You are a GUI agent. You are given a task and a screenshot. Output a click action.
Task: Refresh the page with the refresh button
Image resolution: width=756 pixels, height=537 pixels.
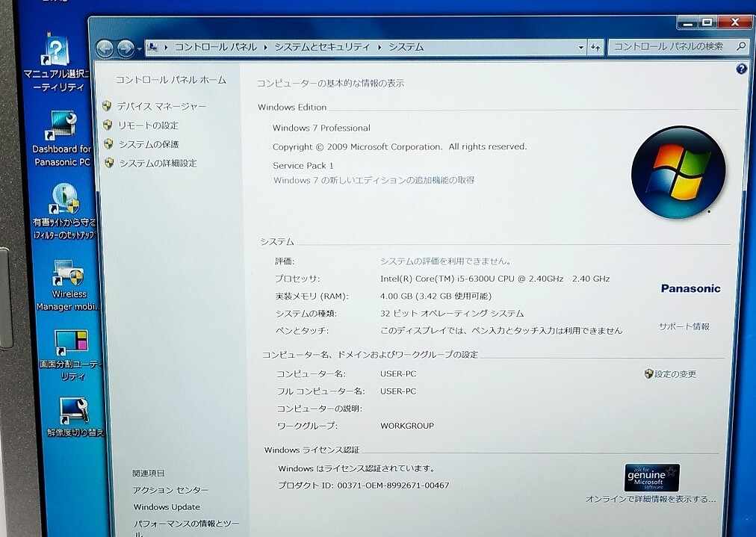pyautogui.click(x=595, y=47)
